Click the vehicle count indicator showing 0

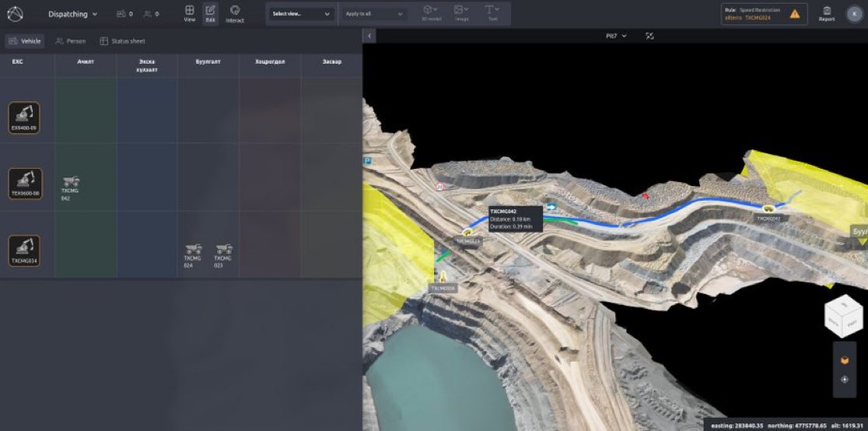coord(124,15)
